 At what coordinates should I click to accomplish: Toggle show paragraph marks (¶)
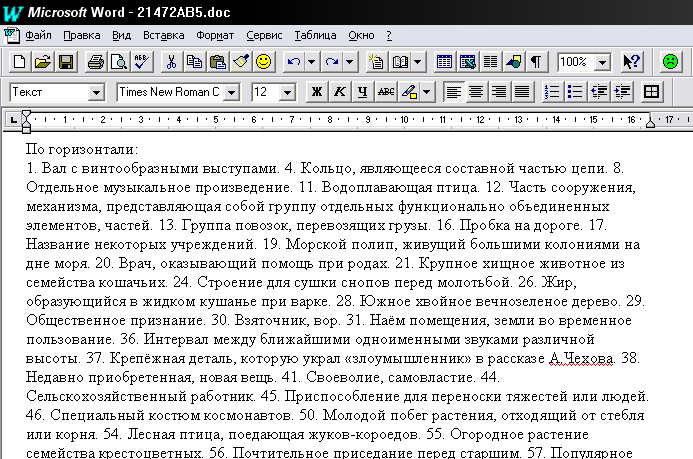coord(536,62)
